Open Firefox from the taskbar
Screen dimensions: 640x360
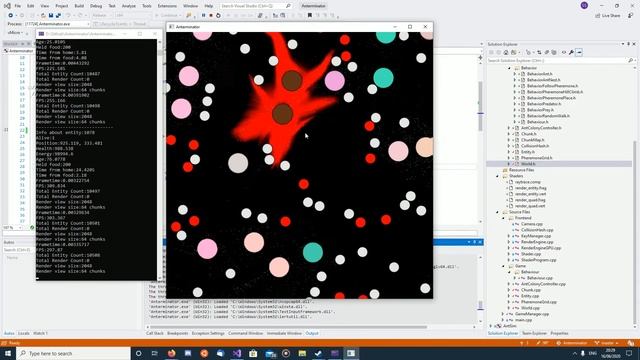point(171,353)
